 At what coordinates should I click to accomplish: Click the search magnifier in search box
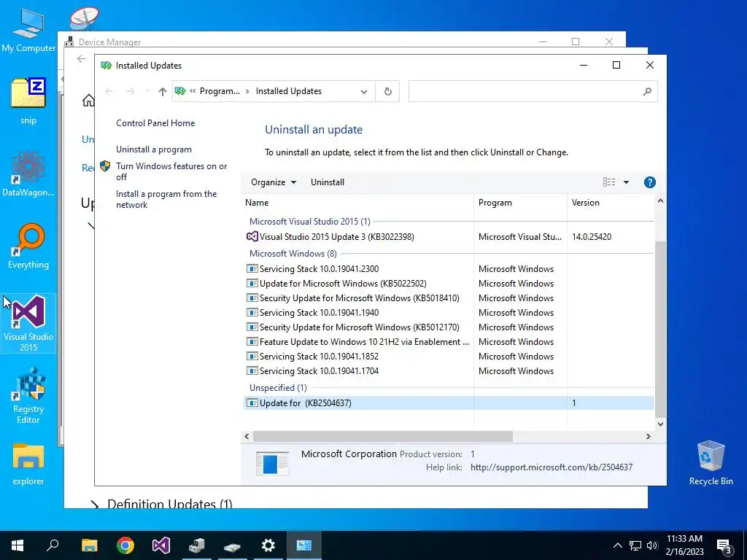[647, 91]
